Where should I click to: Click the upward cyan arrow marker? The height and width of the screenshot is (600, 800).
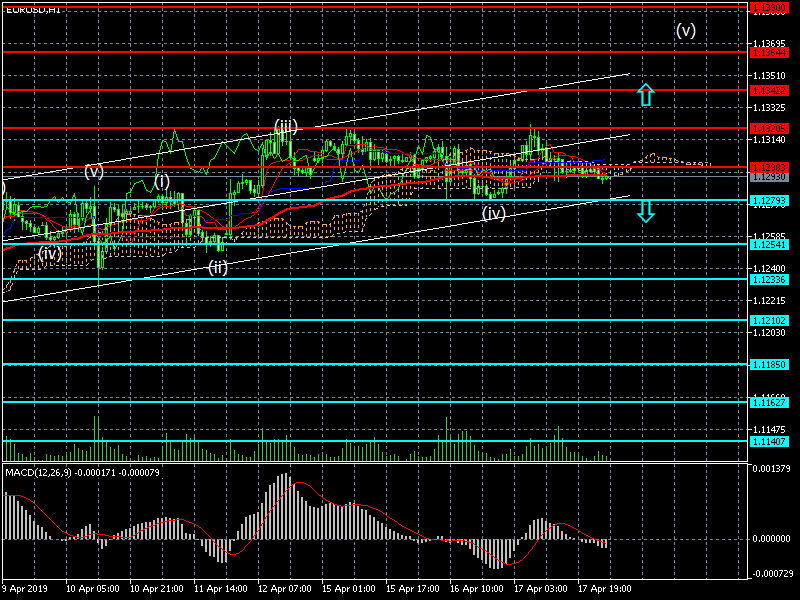click(x=646, y=95)
